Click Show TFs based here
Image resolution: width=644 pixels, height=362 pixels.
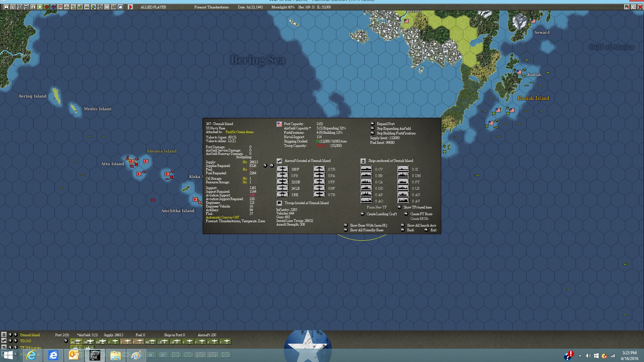pos(417,207)
